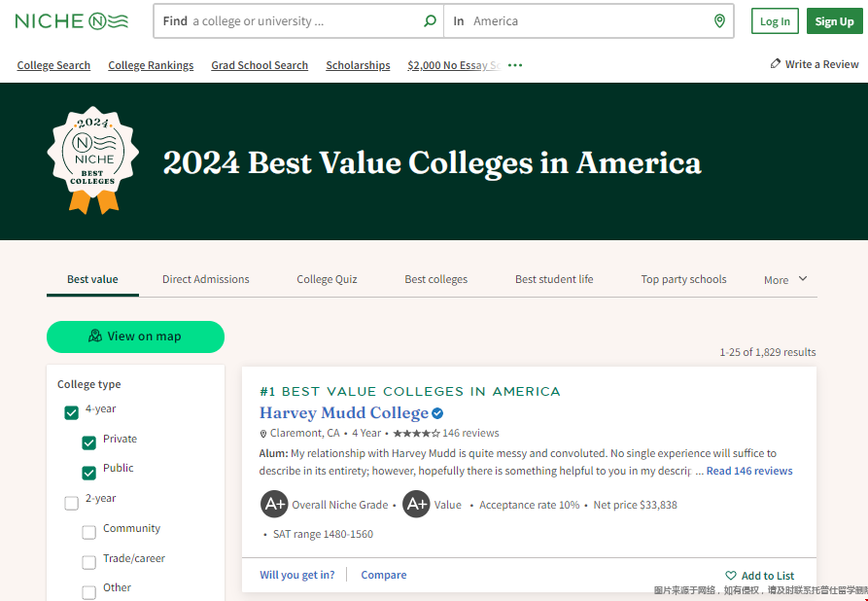Image resolution: width=868 pixels, height=601 pixels.
Task: Click the Sign Up button
Action: [834, 21]
